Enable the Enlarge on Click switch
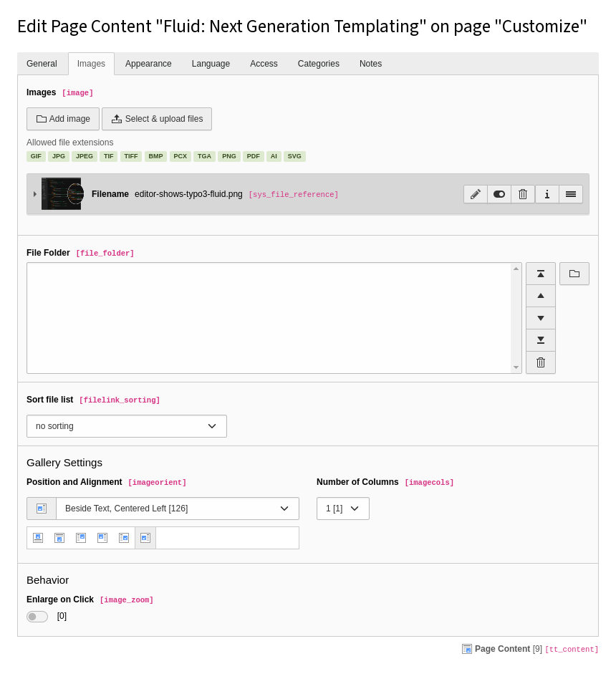The width and height of the screenshot is (616, 684). [x=37, y=617]
